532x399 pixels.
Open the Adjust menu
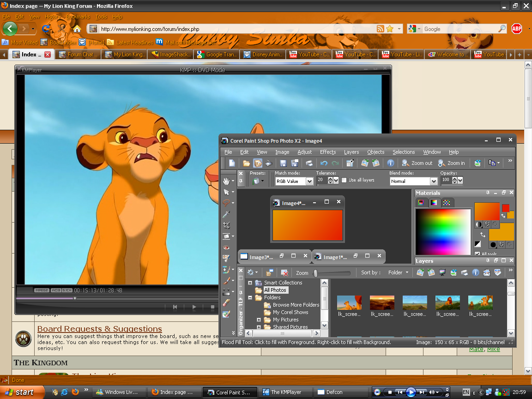tap(304, 152)
